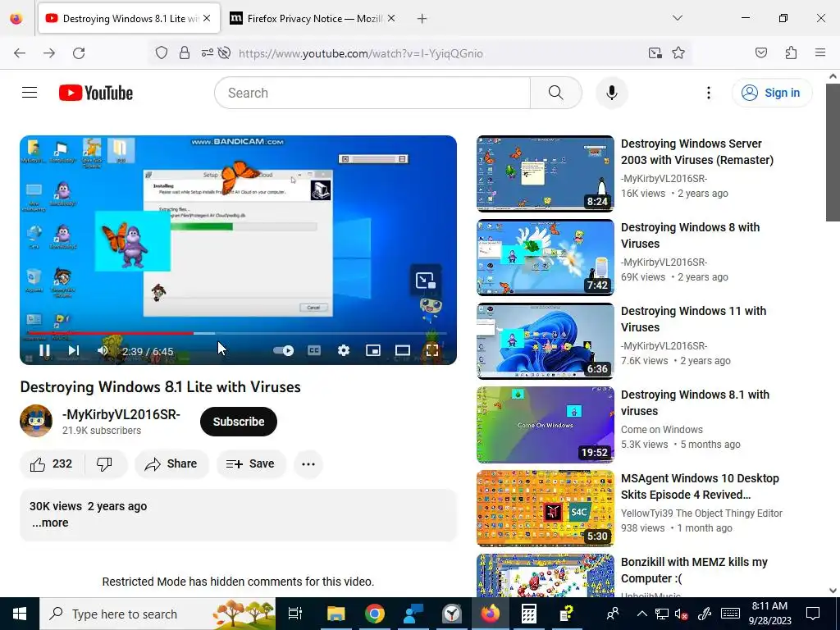Select the Destroying Windows 8.1 Lite tab
The image size is (840, 630).
point(129,19)
